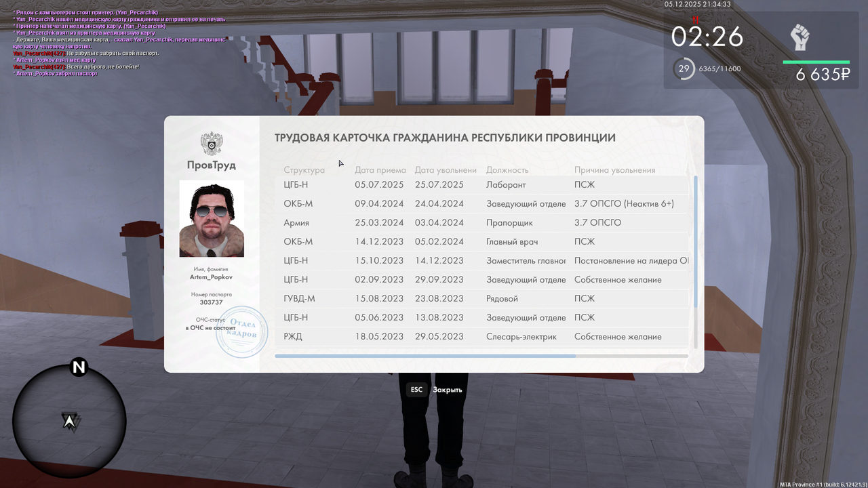Click the Должность column header
Image resolution: width=868 pixels, height=488 pixels.
click(x=507, y=170)
